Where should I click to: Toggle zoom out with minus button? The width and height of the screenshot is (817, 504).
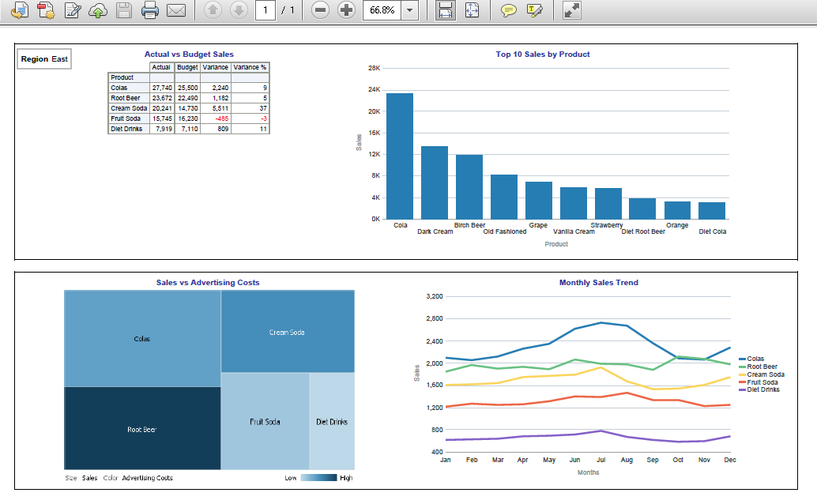coord(319,10)
